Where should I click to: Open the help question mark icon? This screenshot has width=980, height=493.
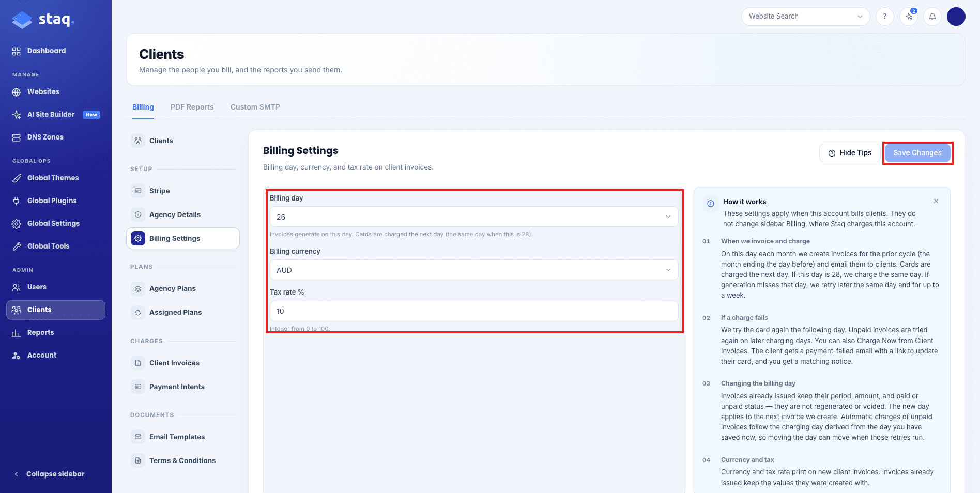click(x=885, y=17)
